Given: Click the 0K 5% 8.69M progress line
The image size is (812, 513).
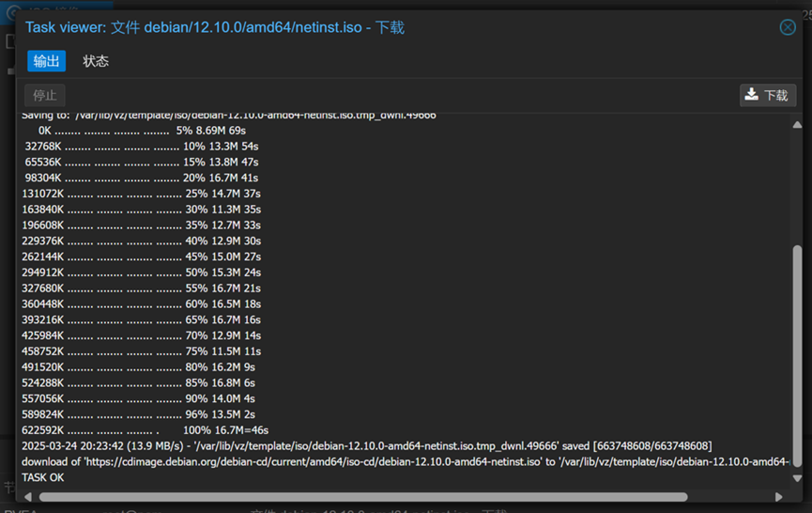Looking at the screenshot, I should click(x=142, y=130).
